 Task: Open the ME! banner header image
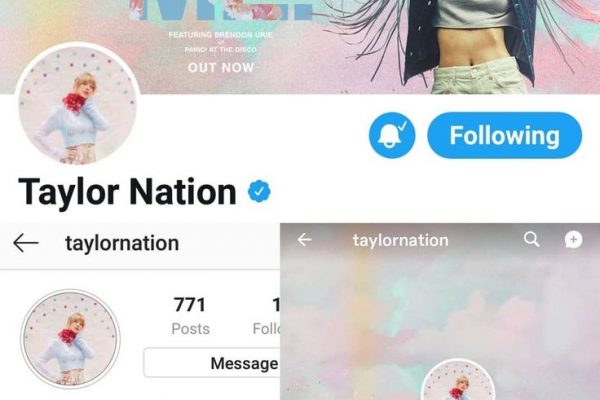(300, 47)
